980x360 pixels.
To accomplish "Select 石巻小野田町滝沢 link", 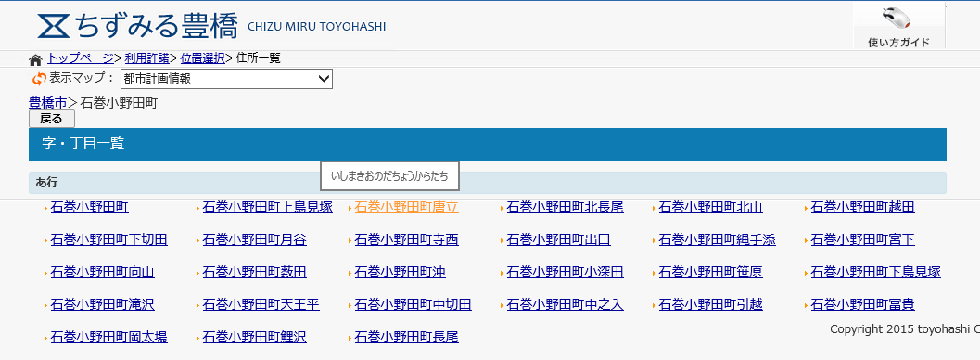I will tap(103, 304).
